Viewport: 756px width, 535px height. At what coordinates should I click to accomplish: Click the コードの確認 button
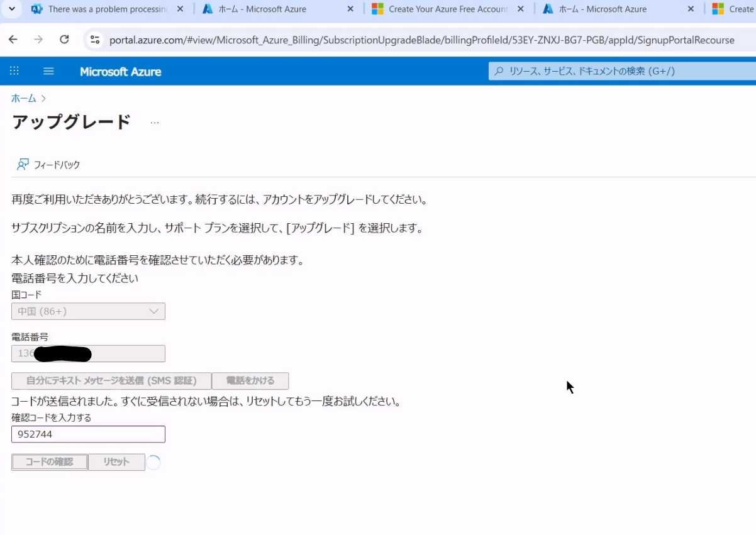[x=50, y=462]
